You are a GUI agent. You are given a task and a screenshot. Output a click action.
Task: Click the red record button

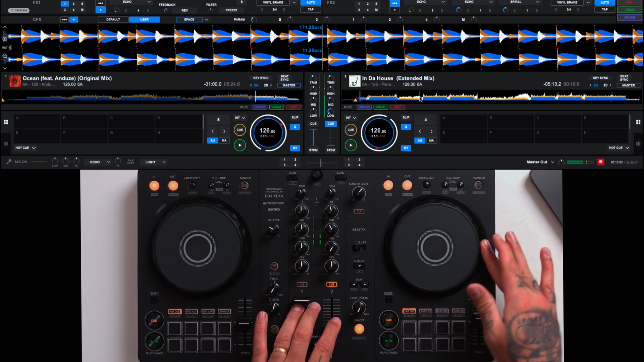pos(600,162)
